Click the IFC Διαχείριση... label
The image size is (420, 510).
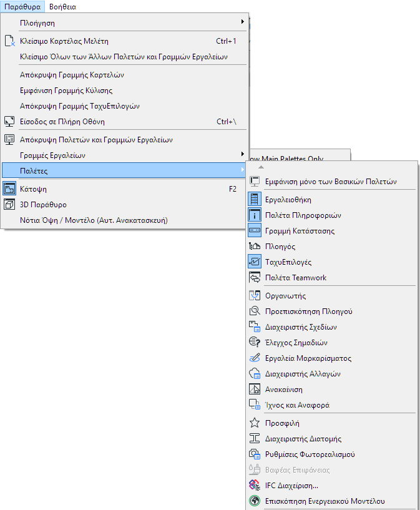coord(291,486)
